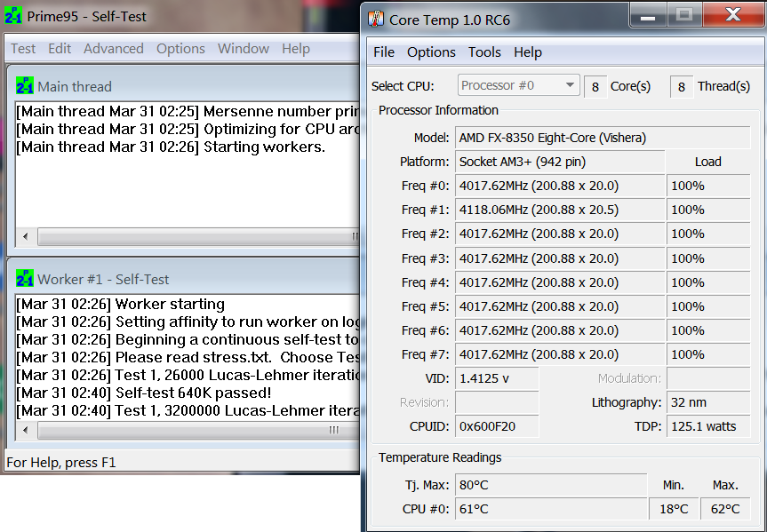Click the Freq #5 frequency value
767x532 pixels.
pyautogui.click(x=560, y=306)
